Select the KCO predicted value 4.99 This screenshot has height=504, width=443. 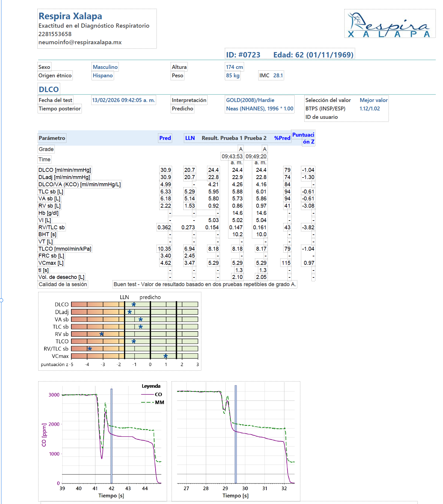(x=166, y=184)
